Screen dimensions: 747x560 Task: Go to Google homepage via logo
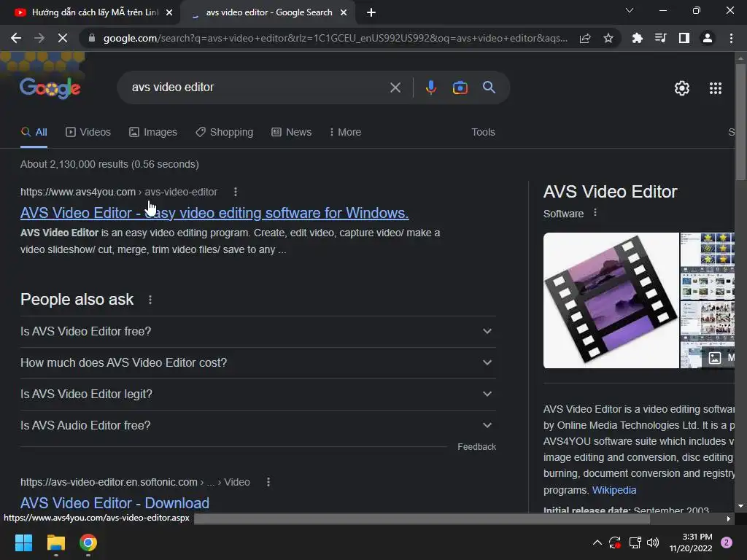(50, 87)
